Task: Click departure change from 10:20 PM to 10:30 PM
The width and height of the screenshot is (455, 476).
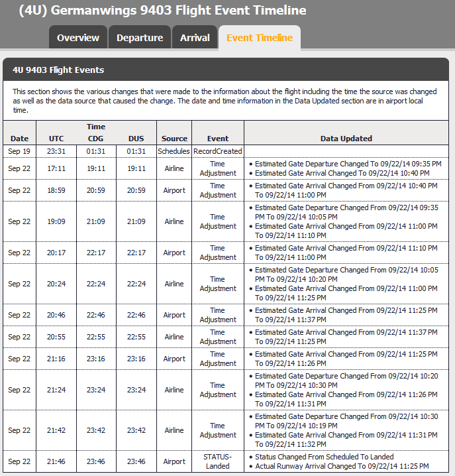Action: tap(346, 381)
